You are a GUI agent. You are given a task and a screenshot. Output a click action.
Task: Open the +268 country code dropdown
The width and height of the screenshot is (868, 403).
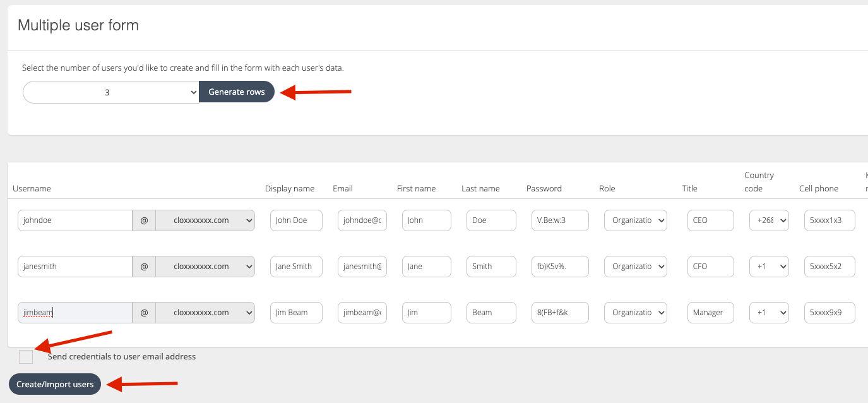click(x=769, y=220)
